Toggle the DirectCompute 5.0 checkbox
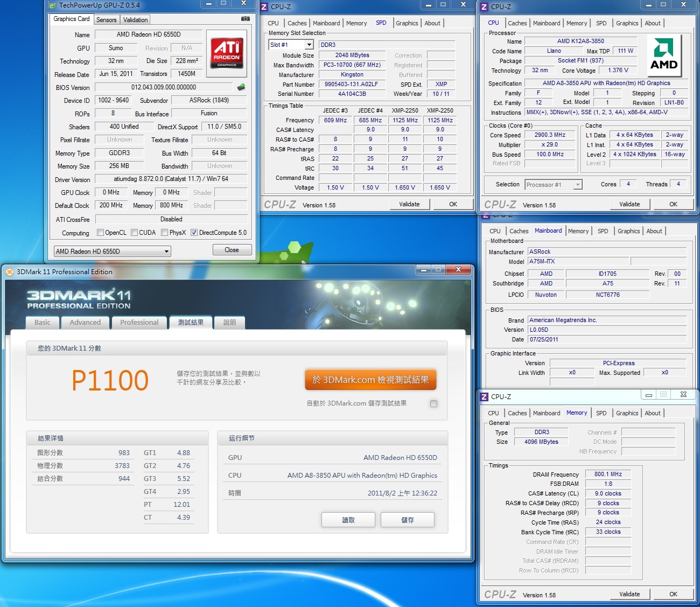Screen dimensions: 700x607 (194, 233)
